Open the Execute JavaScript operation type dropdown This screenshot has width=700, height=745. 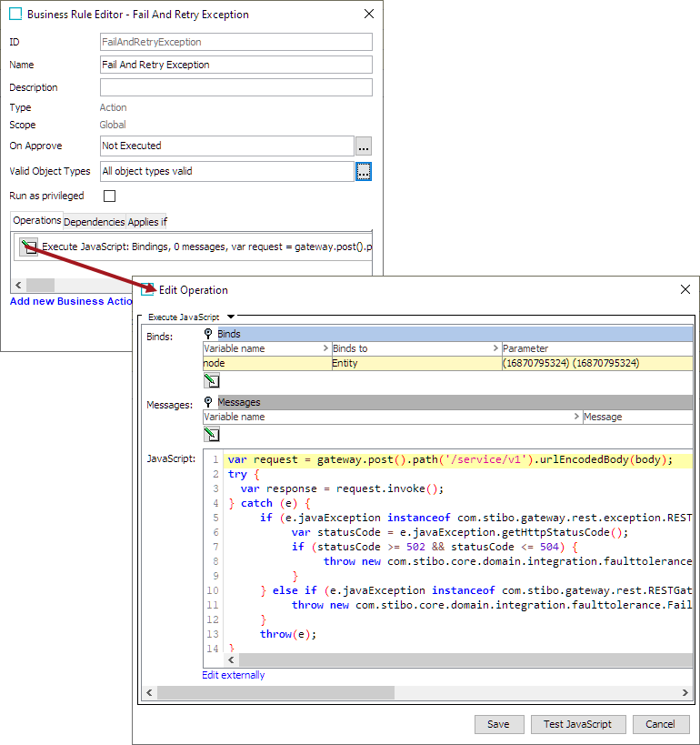[x=231, y=317]
